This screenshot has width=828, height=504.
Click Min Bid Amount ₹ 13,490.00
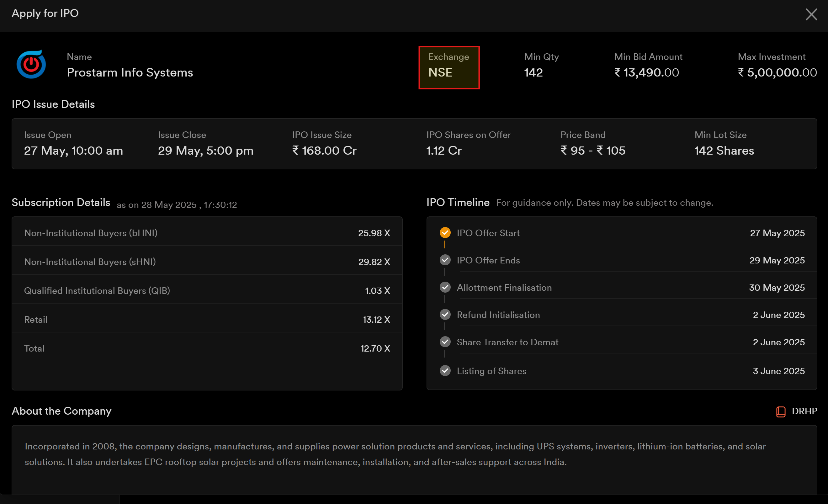pyautogui.click(x=646, y=72)
